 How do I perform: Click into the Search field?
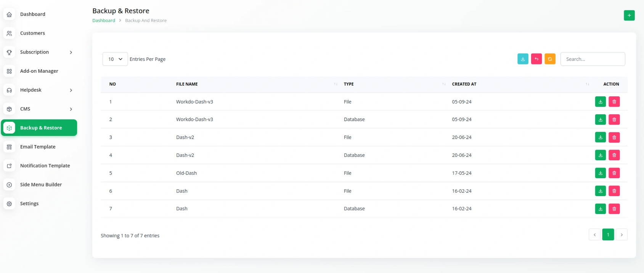pyautogui.click(x=593, y=59)
